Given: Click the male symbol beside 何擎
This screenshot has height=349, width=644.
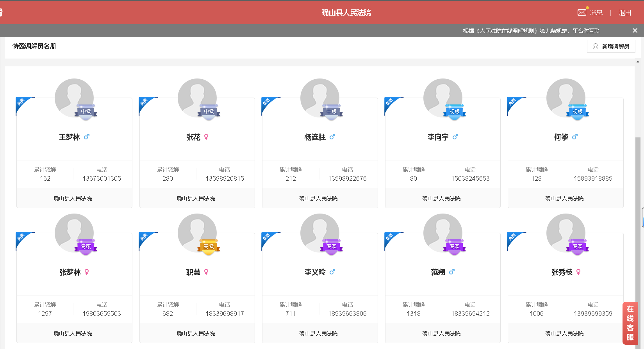Looking at the screenshot, I should coord(575,137).
